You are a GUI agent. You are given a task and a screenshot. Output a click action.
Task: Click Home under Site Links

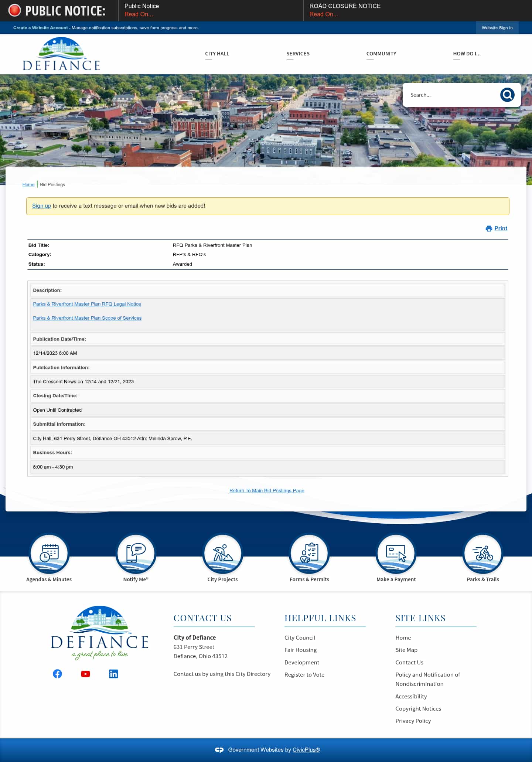coord(403,637)
